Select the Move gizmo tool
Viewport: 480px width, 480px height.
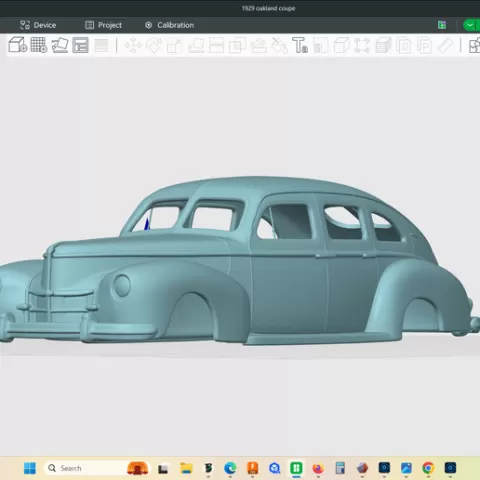133,45
